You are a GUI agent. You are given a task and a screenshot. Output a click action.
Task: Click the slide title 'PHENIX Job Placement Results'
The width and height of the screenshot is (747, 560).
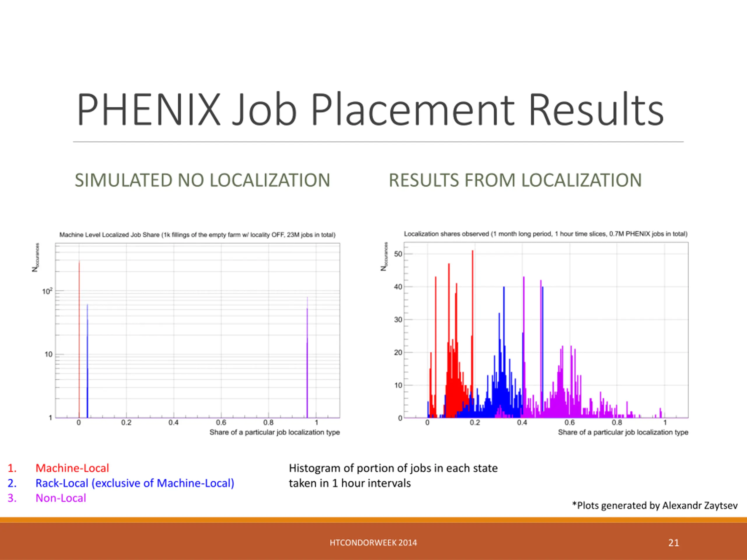371,109
